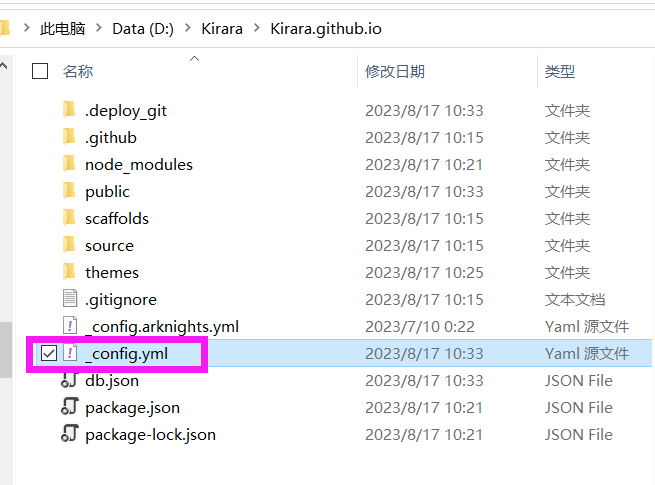Go to Kirara in breadcrumb path
Screen dimensions: 655x485
221,29
